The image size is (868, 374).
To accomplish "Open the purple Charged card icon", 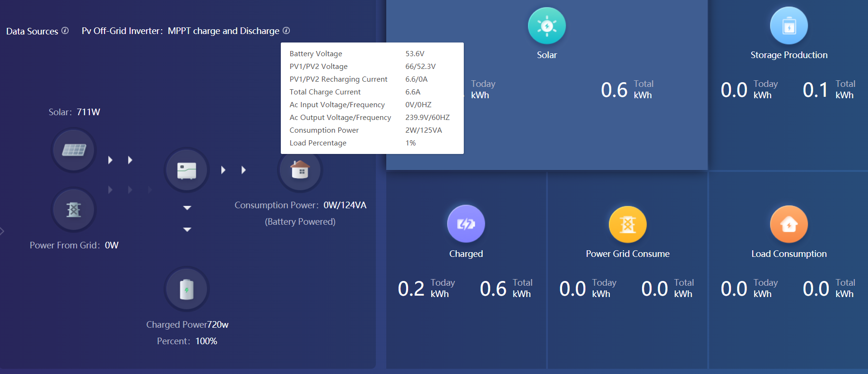I will 466,224.
